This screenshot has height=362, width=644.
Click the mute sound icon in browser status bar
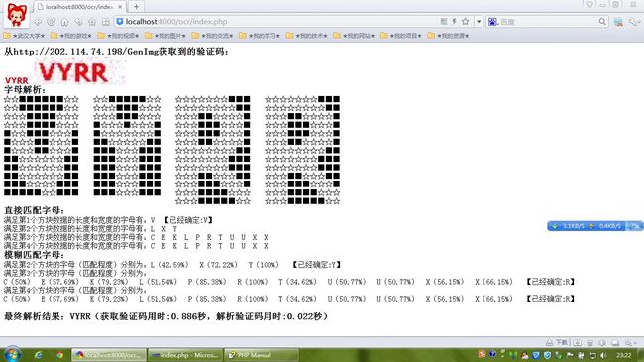[x=602, y=342]
